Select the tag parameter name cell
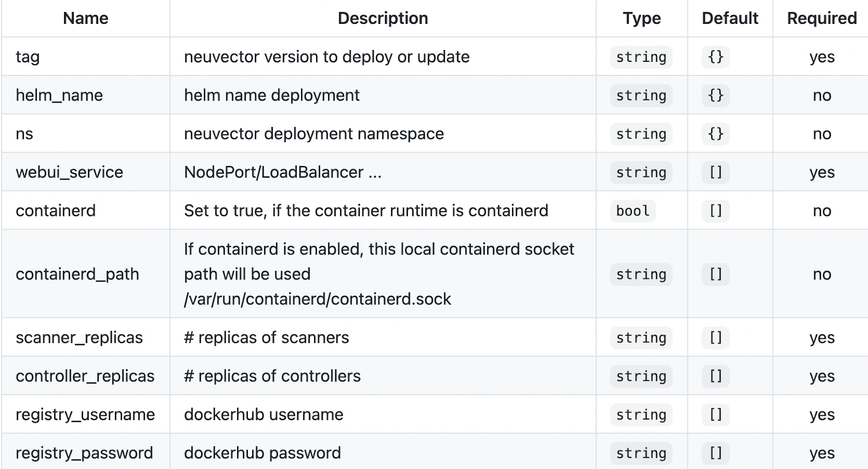Image resolution: width=868 pixels, height=469 pixels. (x=28, y=57)
